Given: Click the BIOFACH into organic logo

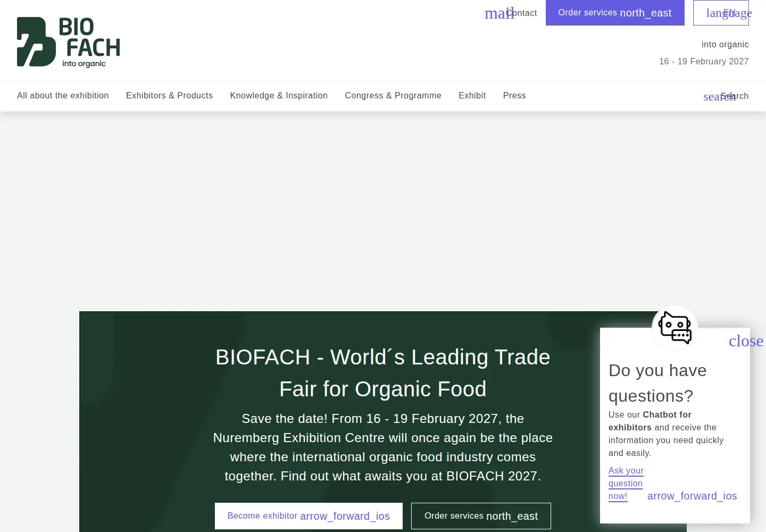Looking at the screenshot, I should [x=69, y=43].
